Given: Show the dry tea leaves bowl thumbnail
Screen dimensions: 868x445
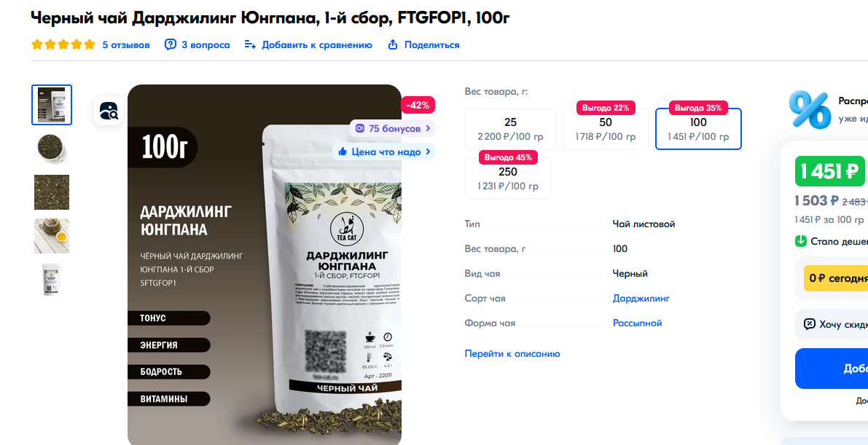Looking at the screenshot, I should tap(52, 149).
